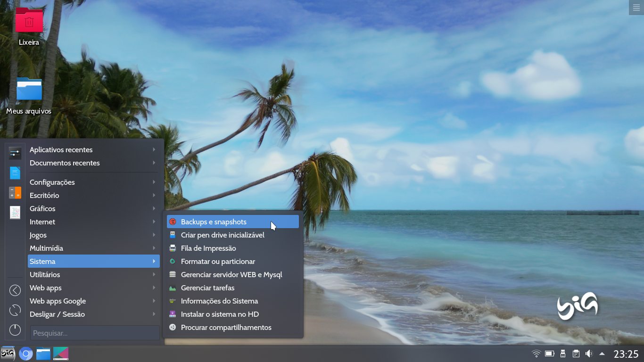Click the power shutdown icon in the menu
This screenshot has height=362, width=644.
(15, 330)
